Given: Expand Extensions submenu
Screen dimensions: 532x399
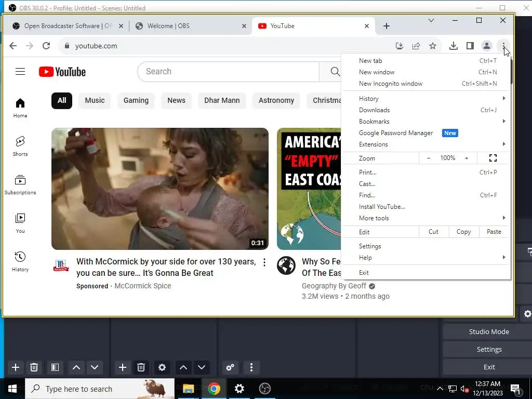Looking at the screenshot, I should (x=426, y=144).
